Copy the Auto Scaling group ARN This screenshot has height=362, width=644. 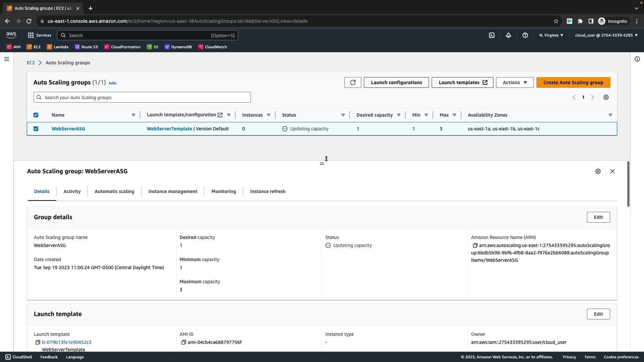475,245
